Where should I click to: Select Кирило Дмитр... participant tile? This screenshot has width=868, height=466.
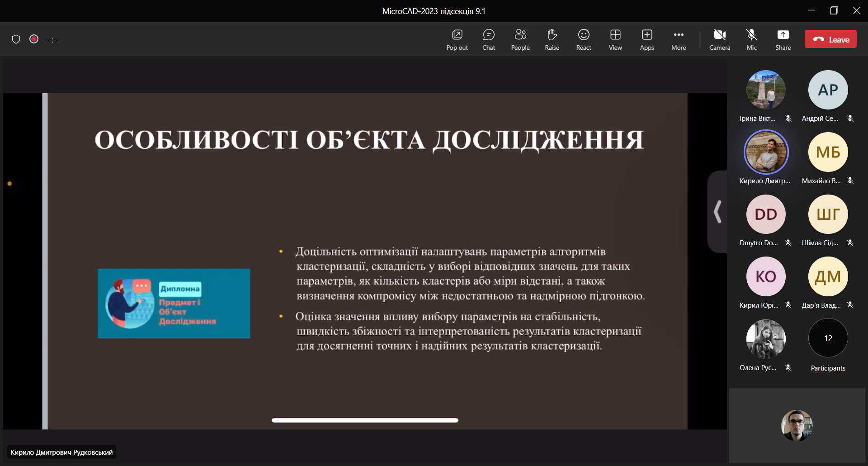point(766,152)
